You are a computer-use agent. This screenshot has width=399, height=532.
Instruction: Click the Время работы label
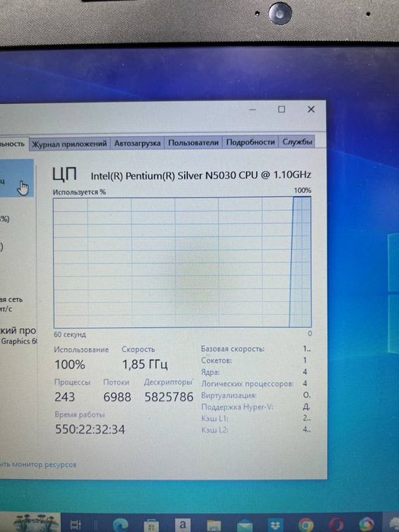[80, 415]
